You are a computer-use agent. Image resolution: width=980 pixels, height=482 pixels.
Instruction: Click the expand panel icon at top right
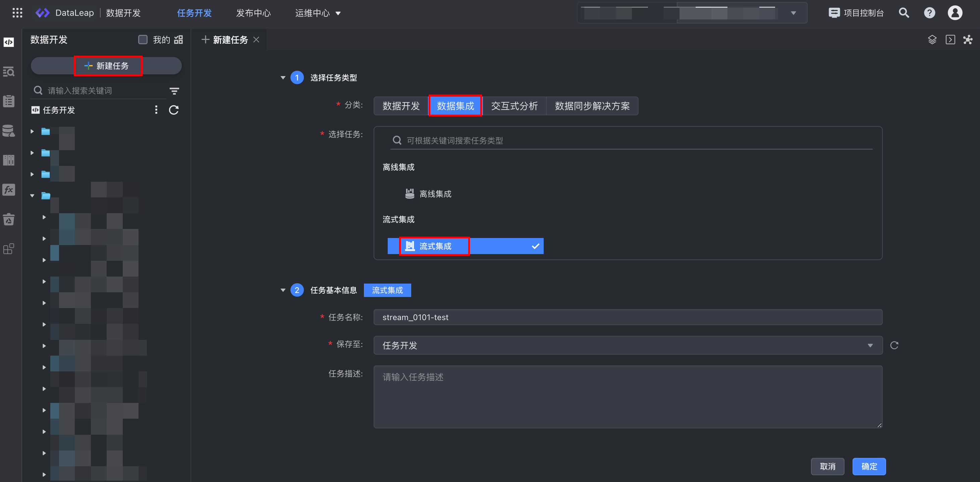(x=950, y=40)
